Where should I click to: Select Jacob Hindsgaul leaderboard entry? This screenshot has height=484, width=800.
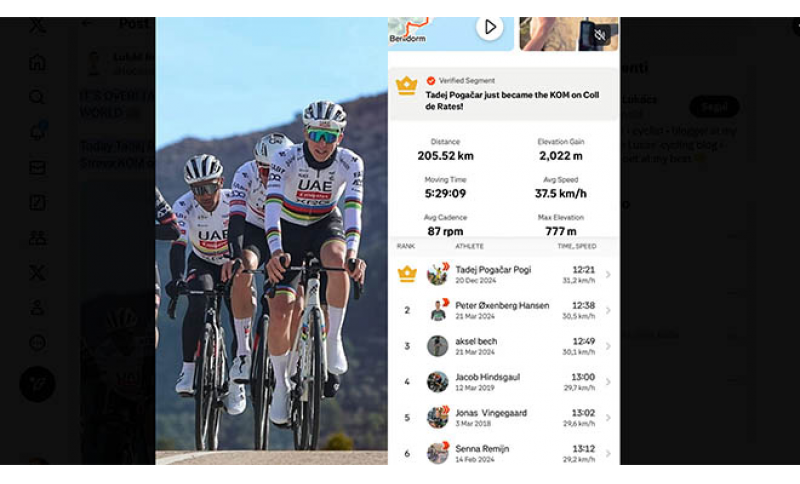pyautogui.click(x=504, y=381)
